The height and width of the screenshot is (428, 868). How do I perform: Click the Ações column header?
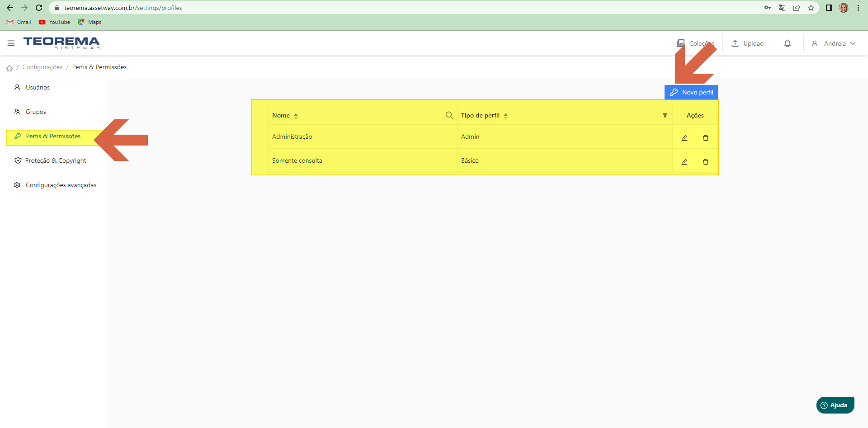(x=695, y=115)
